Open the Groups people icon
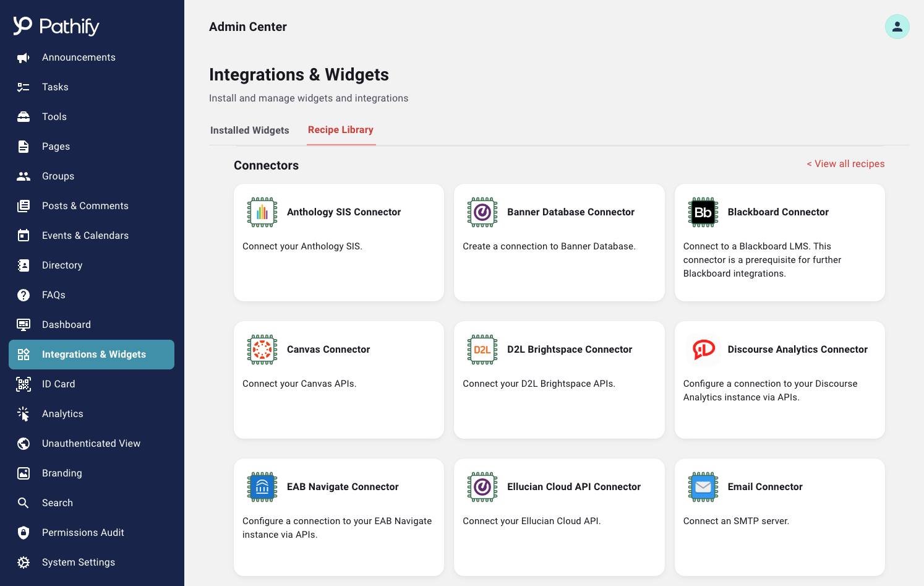The height and width of the screenshot is (586, 924). click(24, 176)
